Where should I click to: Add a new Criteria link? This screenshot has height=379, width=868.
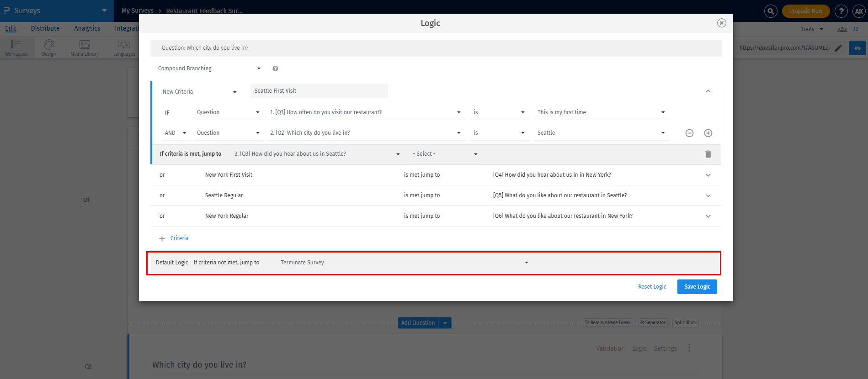(179, 238)
